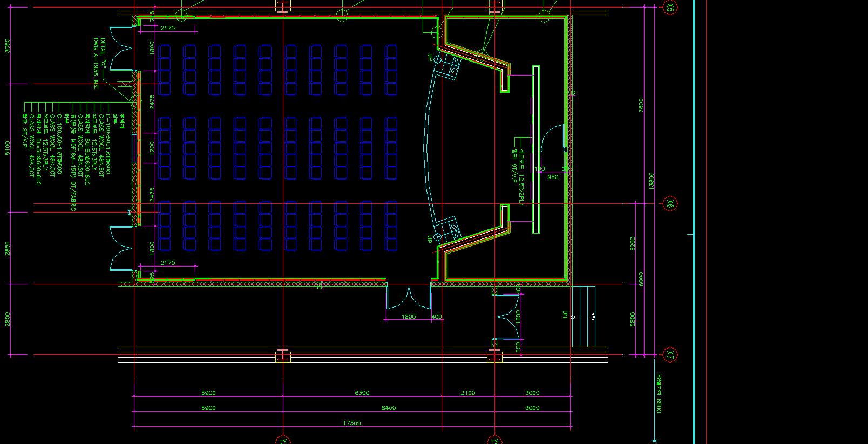
Task: Click the lower UP stair symbol near stage
Action: point(447,230)
